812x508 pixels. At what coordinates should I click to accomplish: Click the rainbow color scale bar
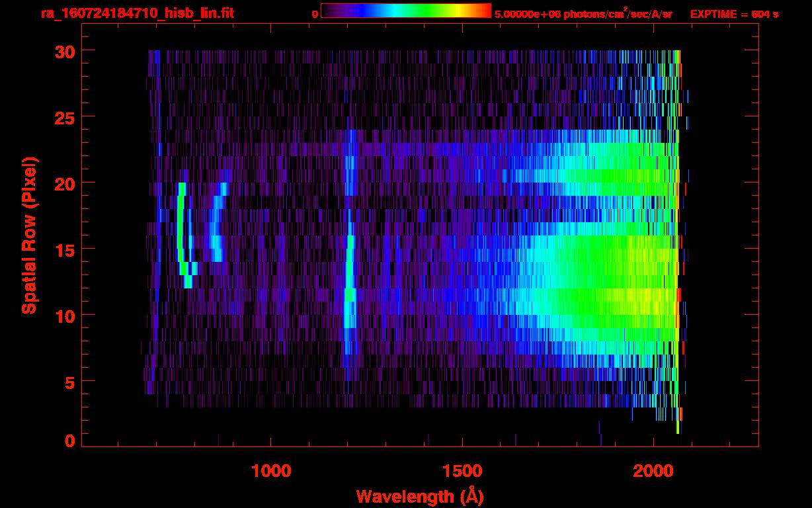pyautogui.click(x=405, y=11)
